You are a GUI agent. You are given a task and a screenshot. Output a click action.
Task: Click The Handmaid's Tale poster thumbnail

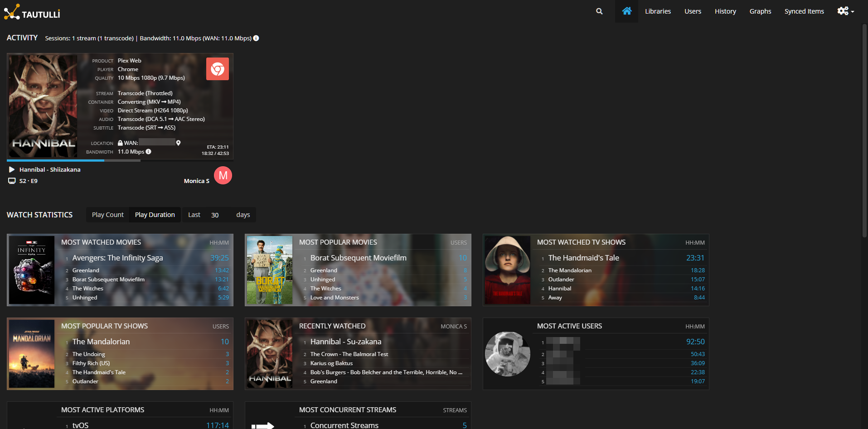508,270
